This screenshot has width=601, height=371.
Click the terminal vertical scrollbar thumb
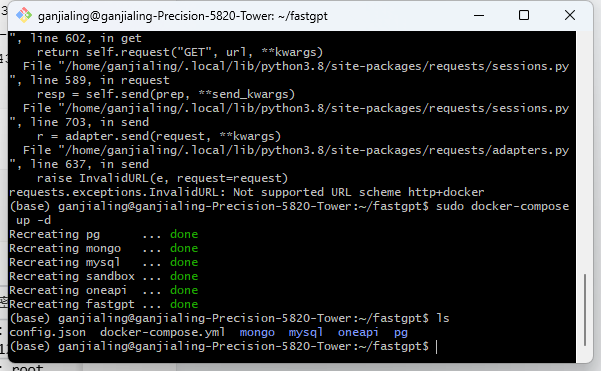point(585,310)
